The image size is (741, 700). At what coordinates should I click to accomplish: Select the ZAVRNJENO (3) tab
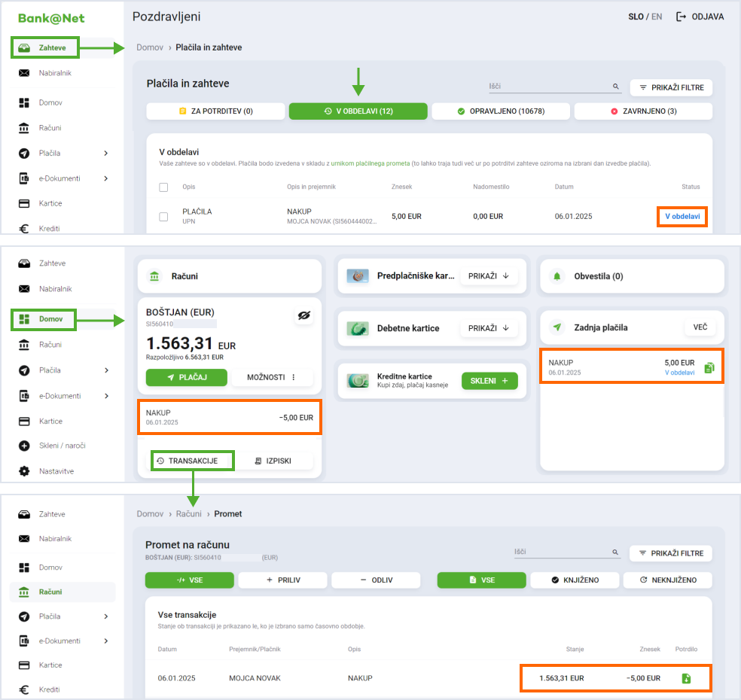[x=643, y=111]
